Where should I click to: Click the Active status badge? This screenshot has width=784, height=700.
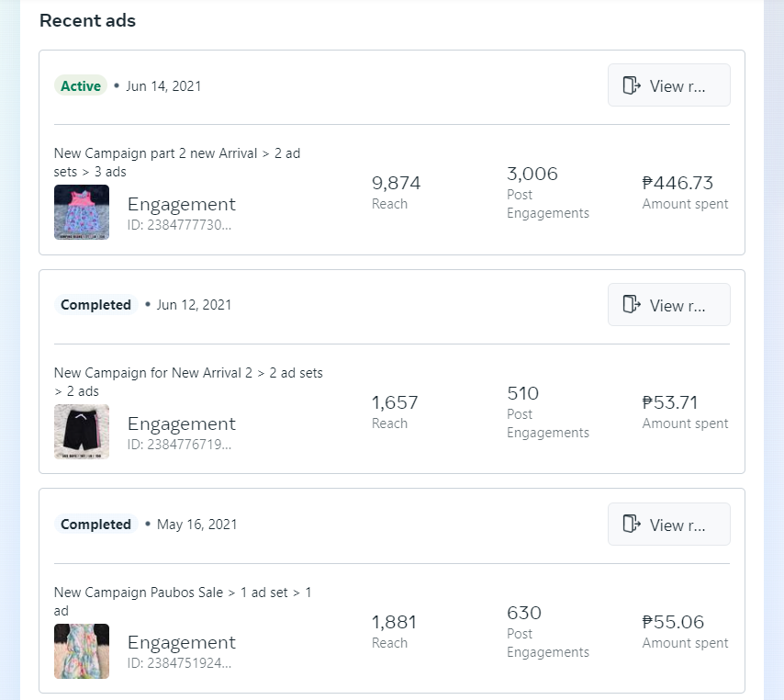pyautogui.click(x=81, y=86)
